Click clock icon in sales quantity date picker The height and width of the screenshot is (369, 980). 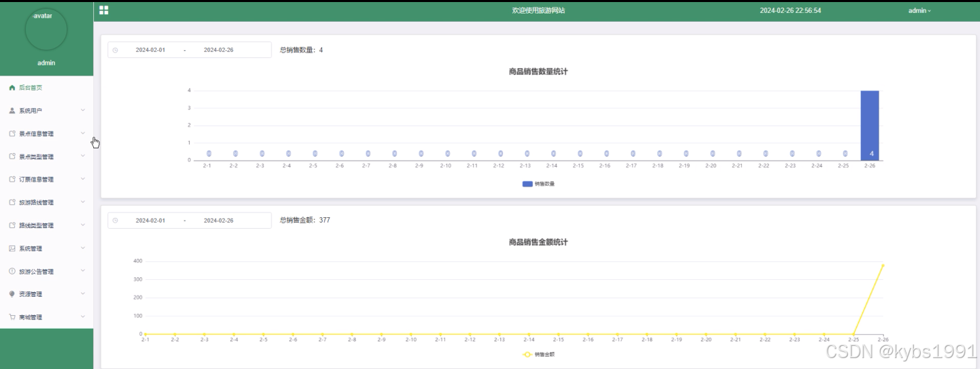pyautogui.click(x=116, y=50)
